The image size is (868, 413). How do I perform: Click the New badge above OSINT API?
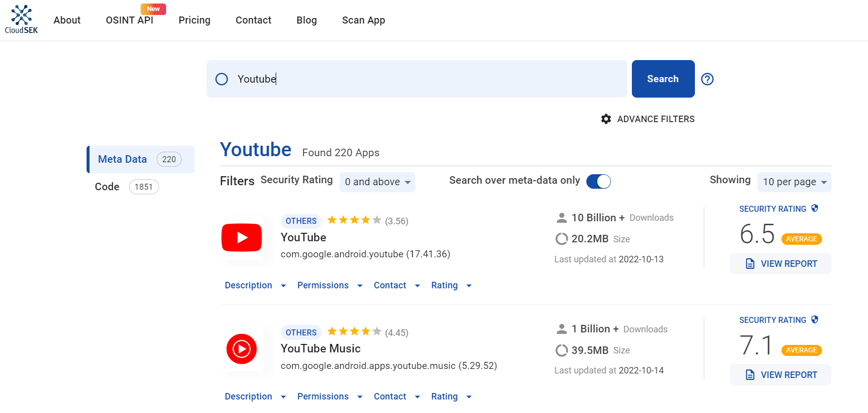point(153,9)
